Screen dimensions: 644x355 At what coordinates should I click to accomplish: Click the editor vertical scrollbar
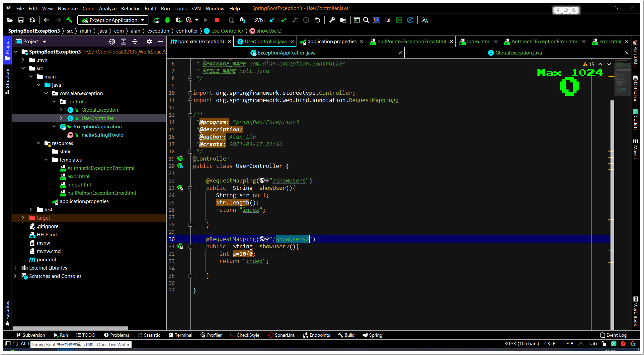(612, 214)
